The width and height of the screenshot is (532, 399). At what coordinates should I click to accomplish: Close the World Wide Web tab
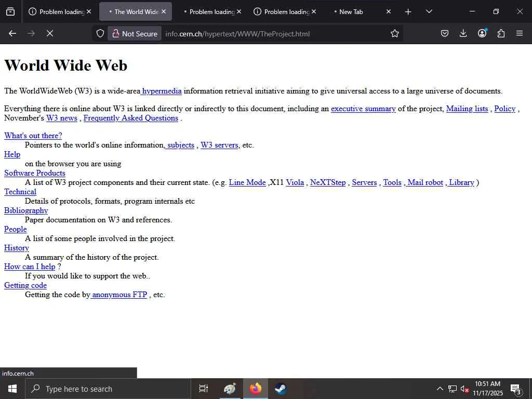click(x=164, y=11)
